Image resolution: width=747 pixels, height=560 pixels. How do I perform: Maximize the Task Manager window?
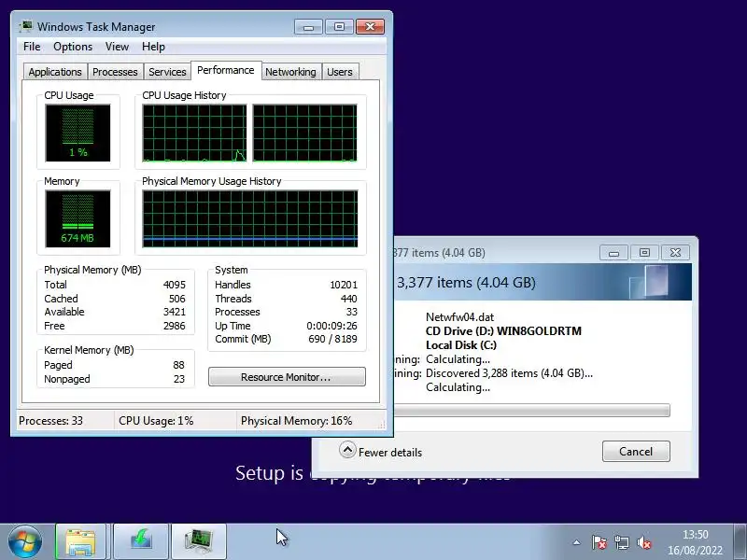pos(339,27)
